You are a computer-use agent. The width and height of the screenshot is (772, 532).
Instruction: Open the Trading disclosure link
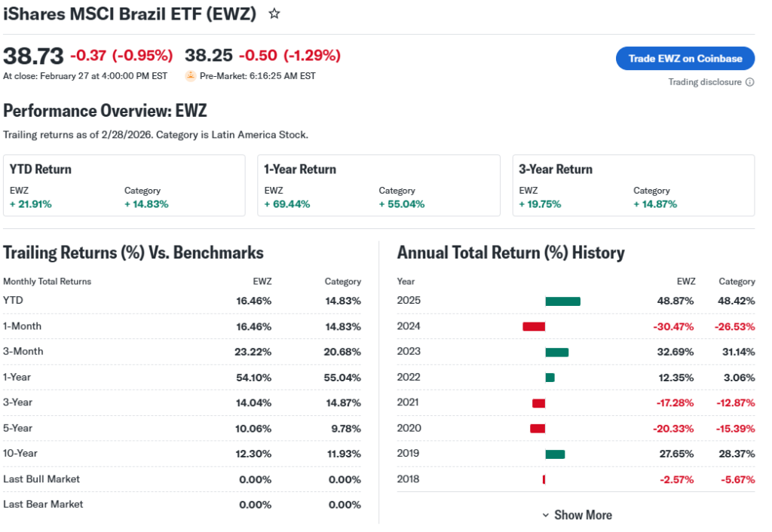(705, 82)
